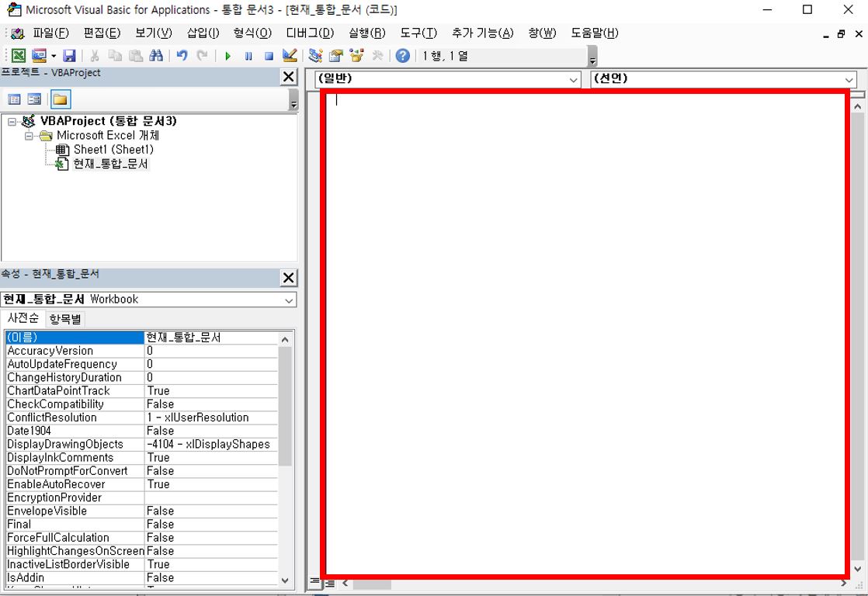This screenshot has width=868, height=596.
Task: Click the Date1904 property row
Action: (142, 431)
